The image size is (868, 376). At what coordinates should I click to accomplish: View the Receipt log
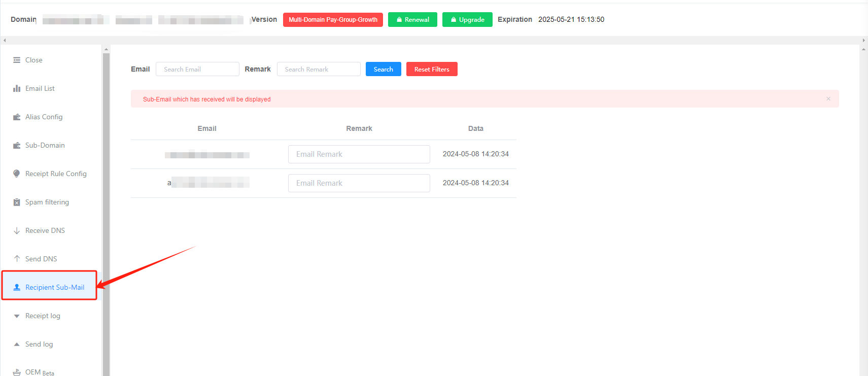point(43,316)
